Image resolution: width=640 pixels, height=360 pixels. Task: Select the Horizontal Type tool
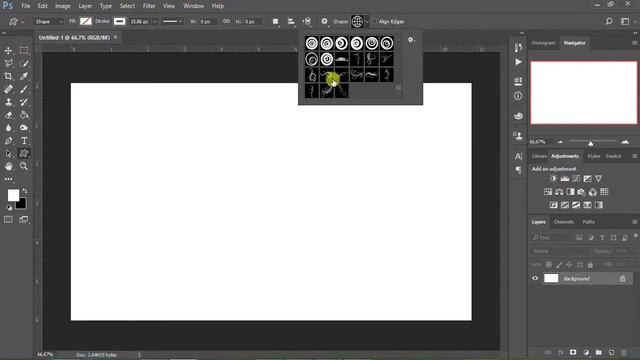coord(24,141)
